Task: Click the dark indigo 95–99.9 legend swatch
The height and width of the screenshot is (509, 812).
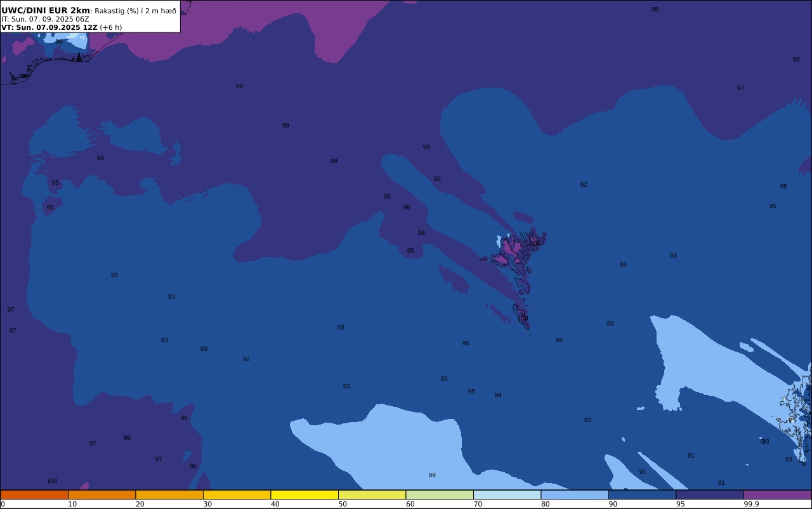Action: (710, 494)
